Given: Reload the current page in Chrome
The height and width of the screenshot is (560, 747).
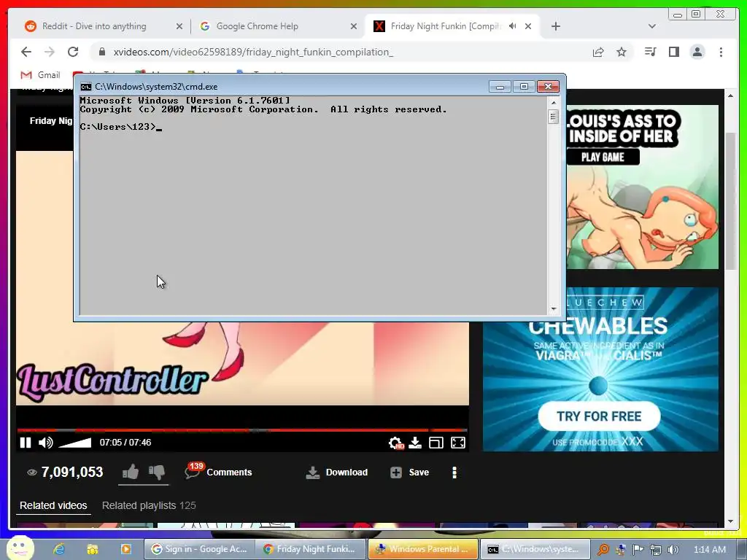Looking at the screenshot, I should pos(73,52).
